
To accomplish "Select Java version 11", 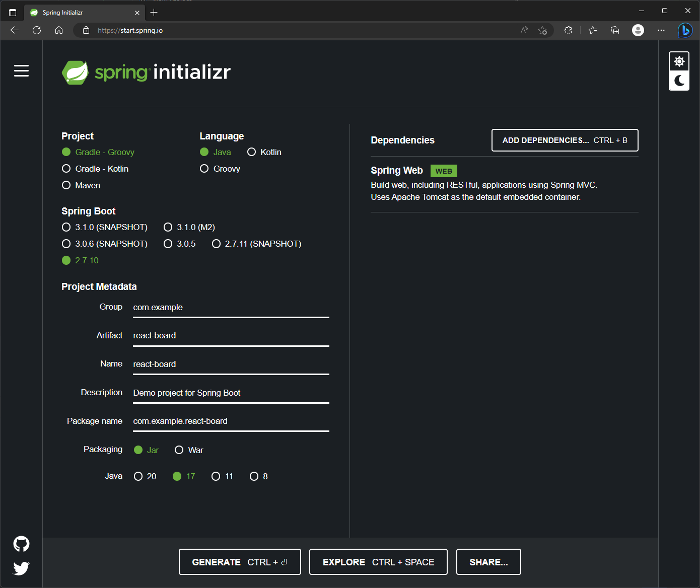I will [222, 476].
